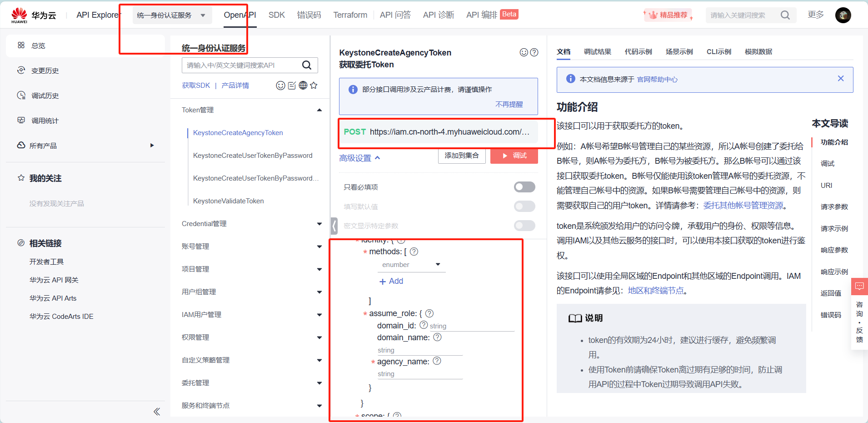Switch to the OpenAPI tab
The image size is (868, 423).
pos(240,15)
